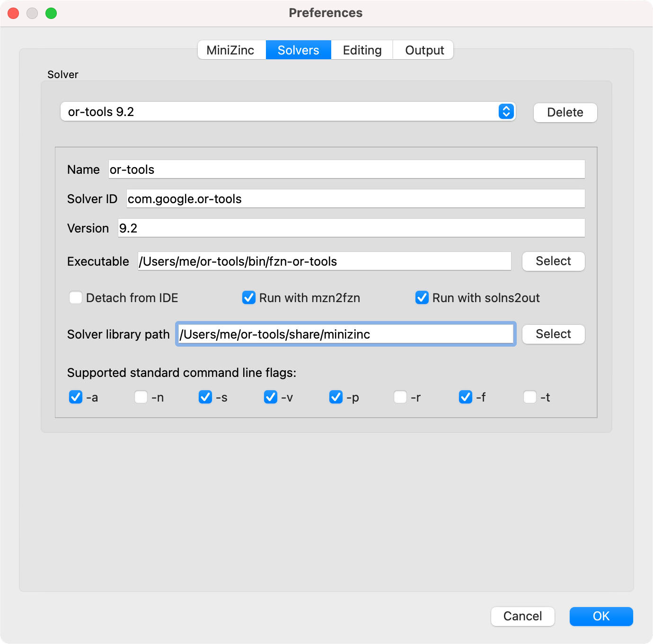This screenshot has height=644, width=653.
Task: Enable Detach from IDE checkbox
Action: 76,298
